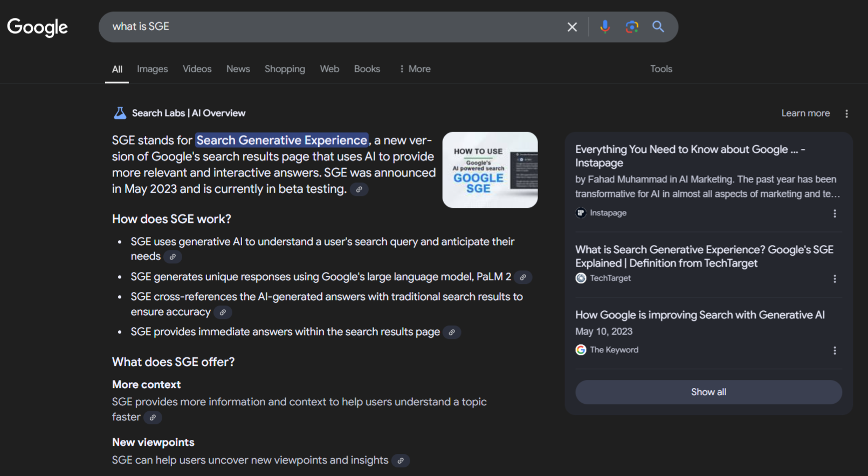This screenshot has height=476, width=868.
Task: Click the 'What does SGE offer?' heading
Action: pyautogui.click(x=173, y=362)
